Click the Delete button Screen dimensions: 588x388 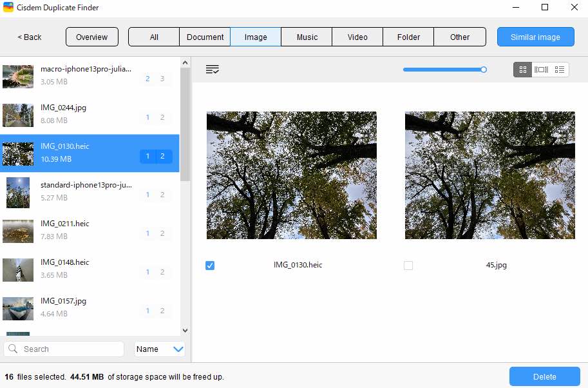pyautogui.click(x=544, y=376)
